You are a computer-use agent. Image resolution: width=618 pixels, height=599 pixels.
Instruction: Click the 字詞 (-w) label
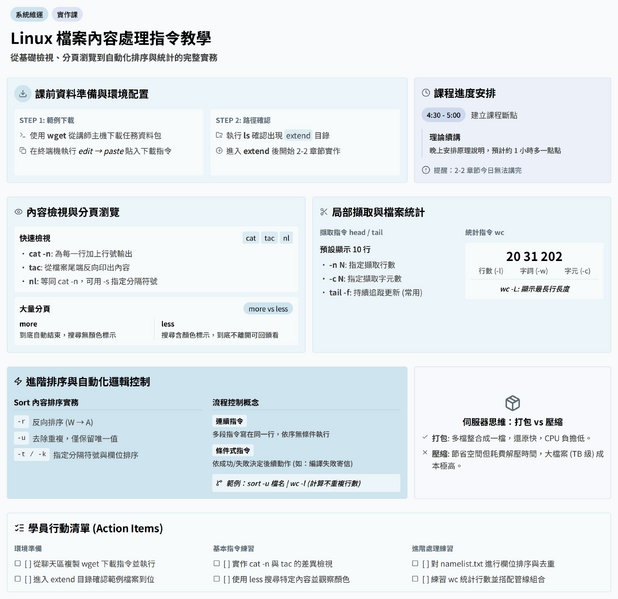pos(534,271)
